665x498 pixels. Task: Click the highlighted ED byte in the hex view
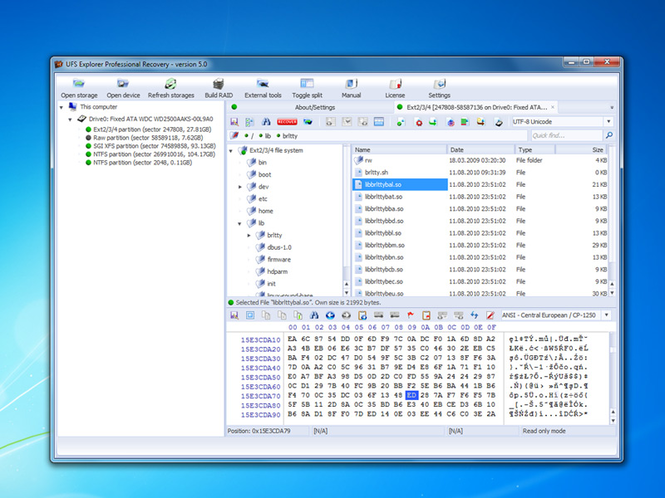412,395
